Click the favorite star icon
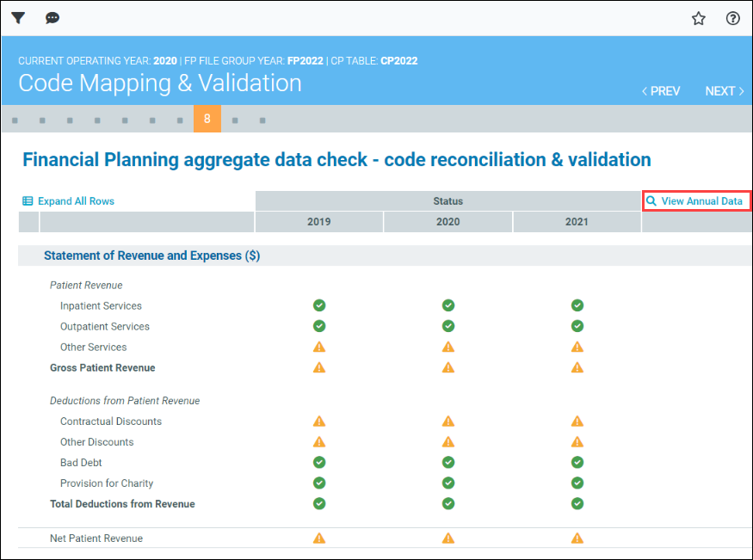Screen dimensions: 753x560 coord(699,18)
